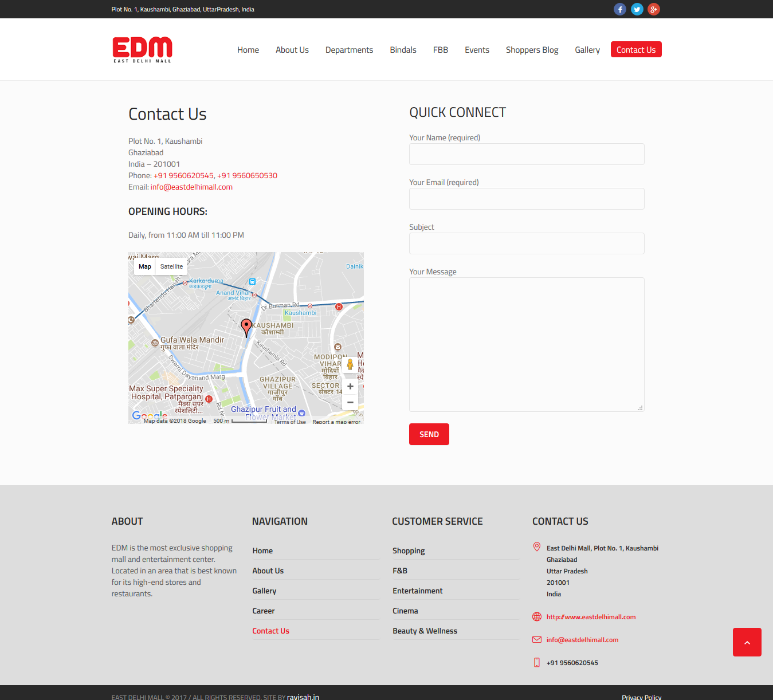This screenshot has width=773, height=700.
Task: Select the Pegman for street view
Action: click(350, 365)
